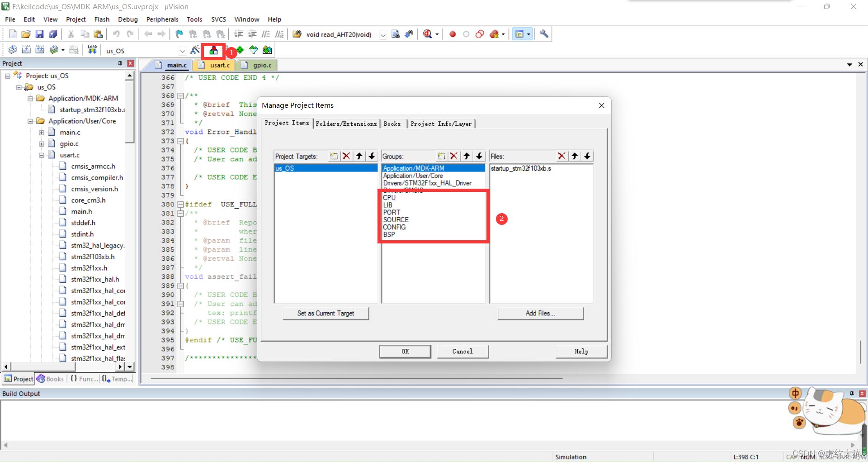
Task: Delete the selected Project Target
Action: pyautogui.click(x=346, y=156)
